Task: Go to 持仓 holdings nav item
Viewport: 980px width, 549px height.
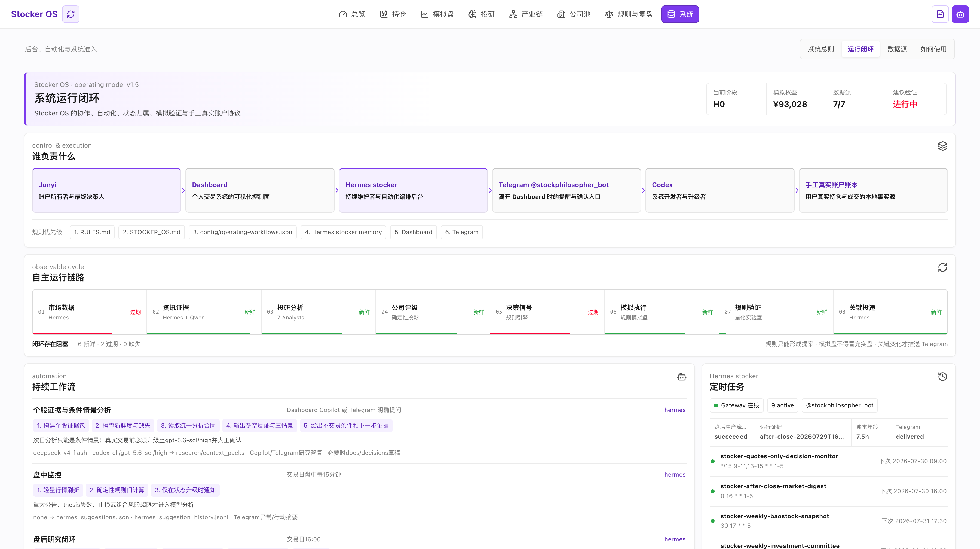Action: coord(393,14)
